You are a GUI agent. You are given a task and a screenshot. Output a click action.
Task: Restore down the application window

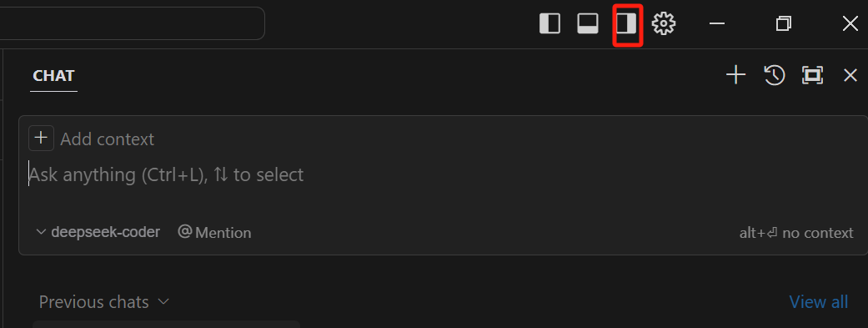pyautogui.click(x=783, y=23)
